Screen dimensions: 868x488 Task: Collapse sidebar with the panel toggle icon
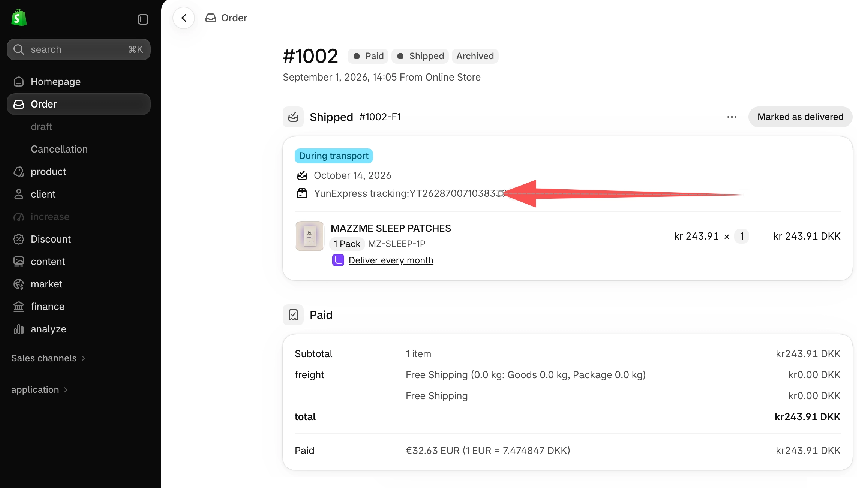[143, 19]
